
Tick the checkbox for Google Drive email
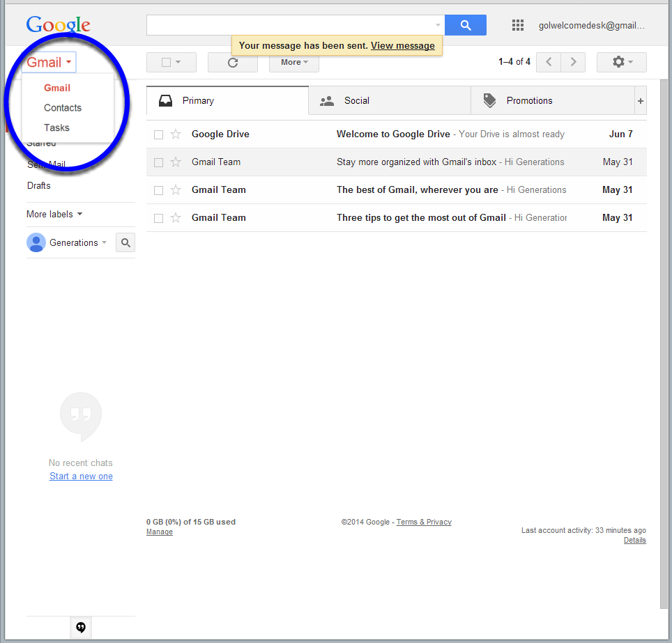click(x=158, y=134)
